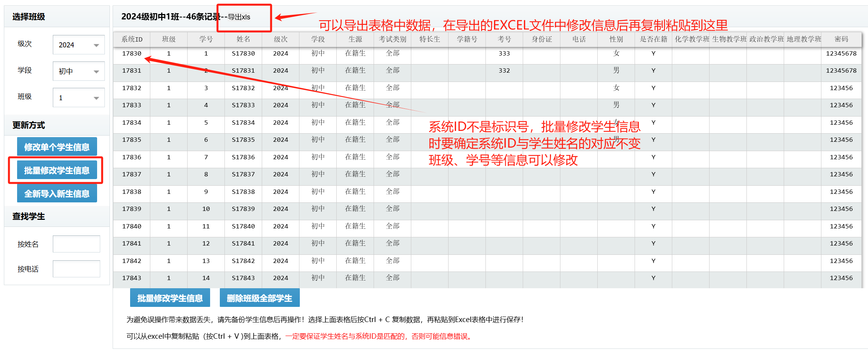Viewport: 868px width, 350px height.
Task: Click the 性别 column header
Action: [616, 39]
